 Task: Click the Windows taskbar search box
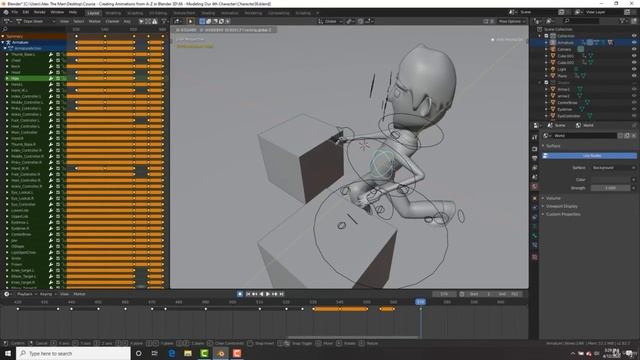point(73,353)
